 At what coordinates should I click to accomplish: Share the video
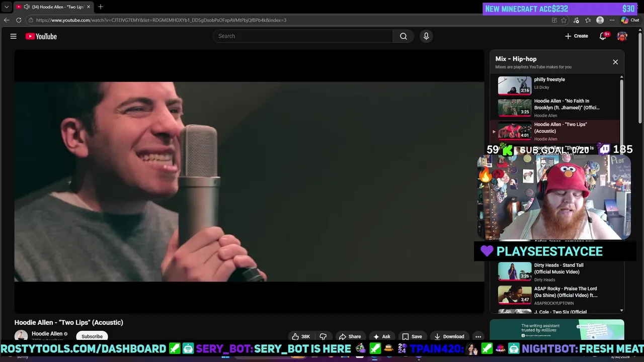[x=350, y=336]
